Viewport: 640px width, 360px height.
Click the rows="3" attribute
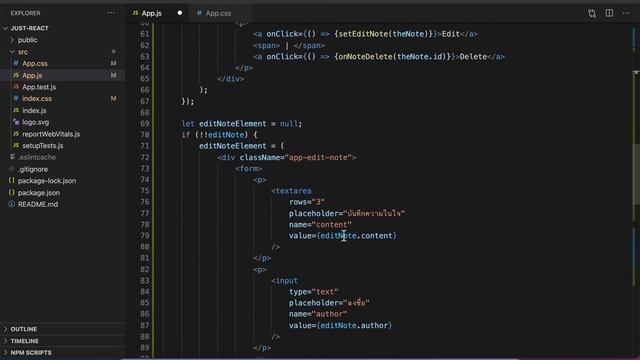pyautogui.click(x=307, y=202)
